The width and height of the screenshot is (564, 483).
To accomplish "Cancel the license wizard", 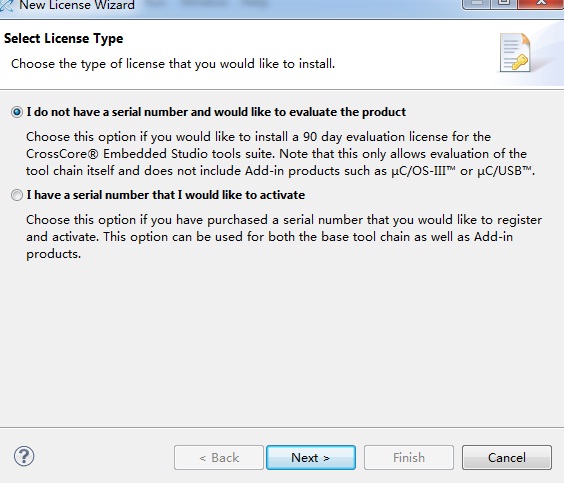I will (x=507, y=457).
